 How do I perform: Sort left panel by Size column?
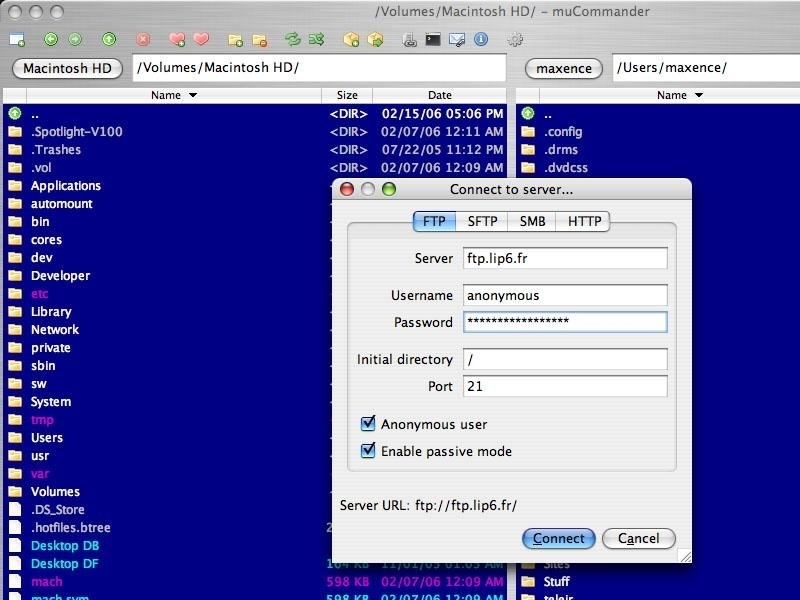(347, 95)
